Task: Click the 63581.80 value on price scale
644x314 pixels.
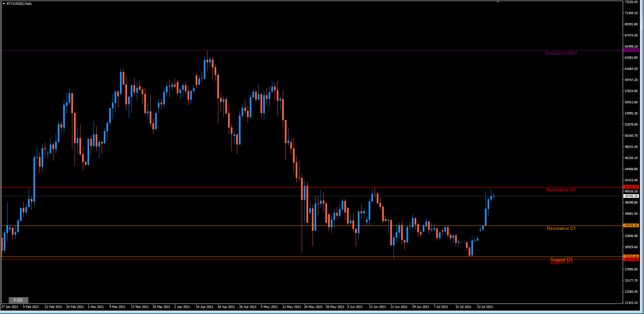Action: point(631,58)
